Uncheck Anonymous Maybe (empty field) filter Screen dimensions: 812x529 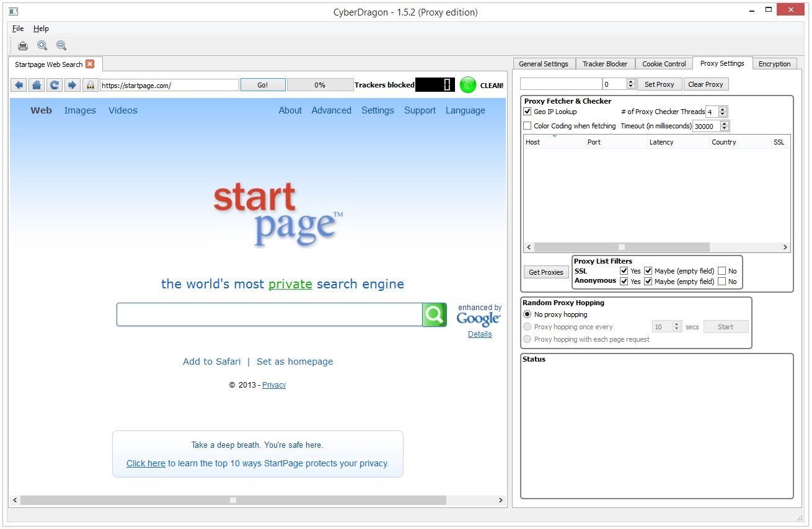pyautogui.click(x=648, y=282)
